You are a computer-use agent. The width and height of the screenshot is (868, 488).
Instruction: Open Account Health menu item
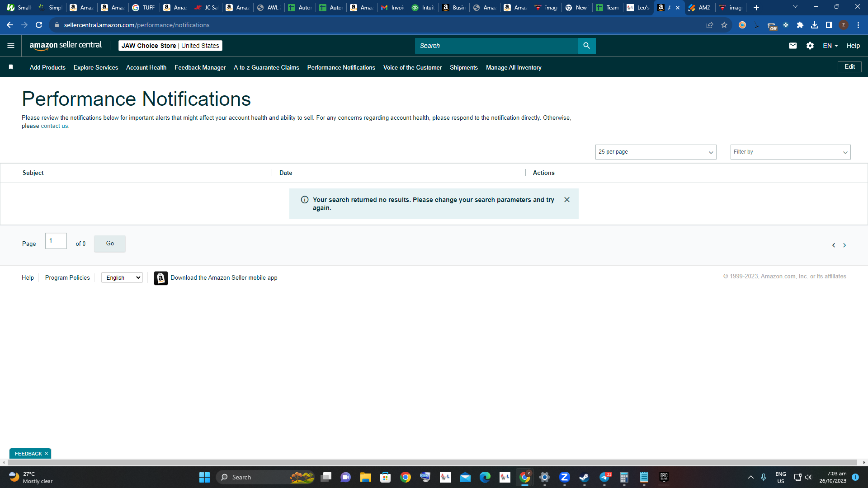point(146,67)
